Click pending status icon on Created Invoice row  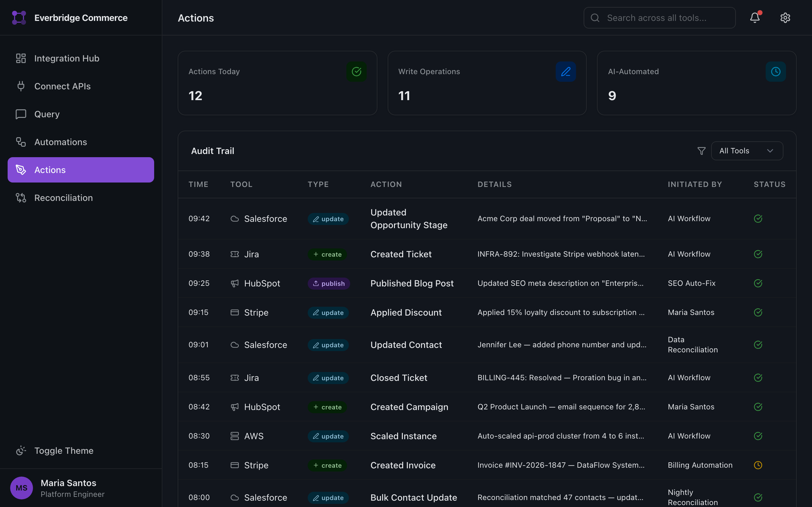pyautogui.click(x=758, y=465)
